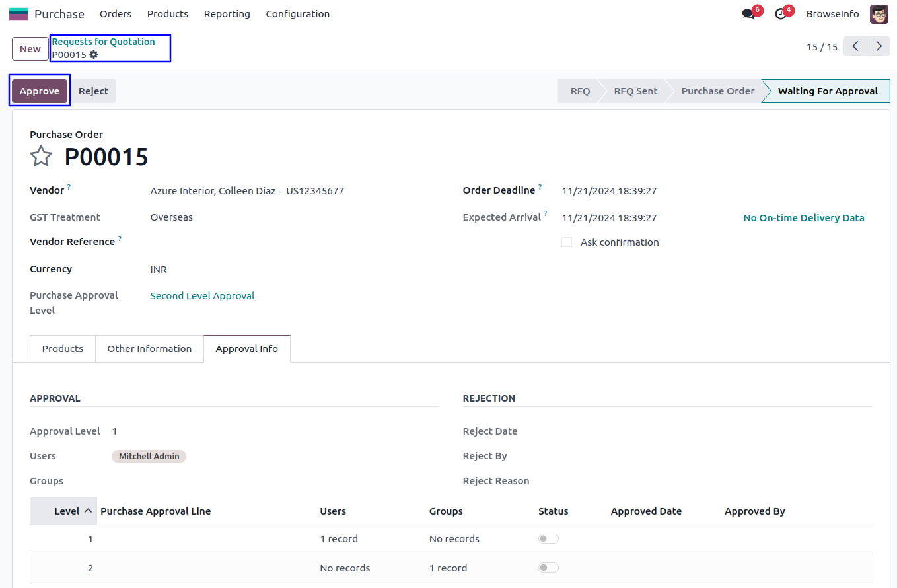Screen dimensions: 897x588
Task: Click the gear icon beside P00015
Action: click(x=94, y=55)
